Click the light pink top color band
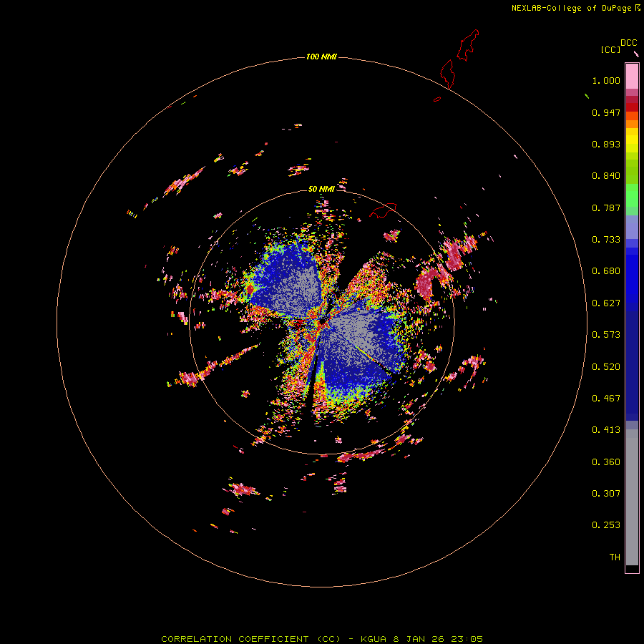 (632, 77)
